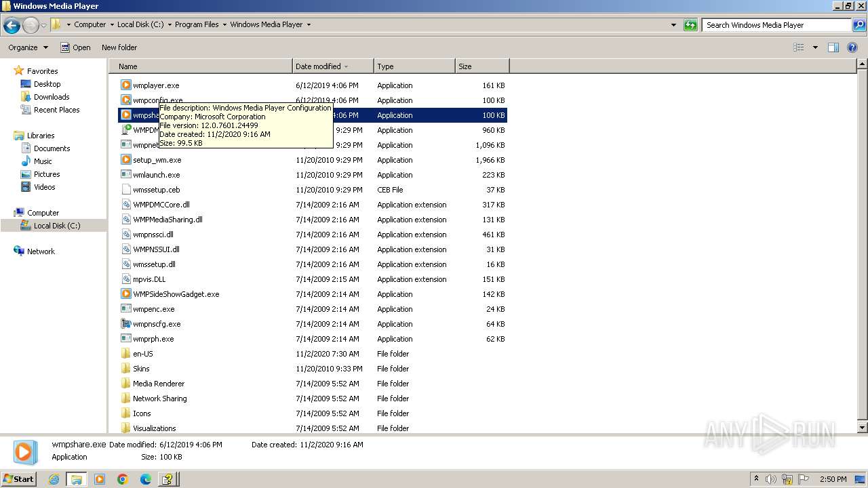The height and width of the screenshot is (488, 868).
Task: Select Downloads in Favorites
Action: point(52,97)
